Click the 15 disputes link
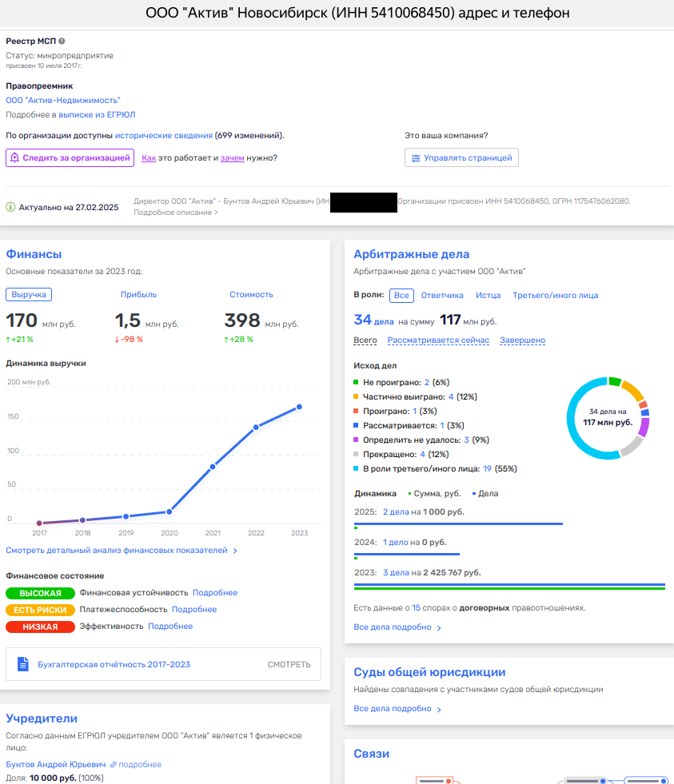674x784 pixels. tap(416, 608)
